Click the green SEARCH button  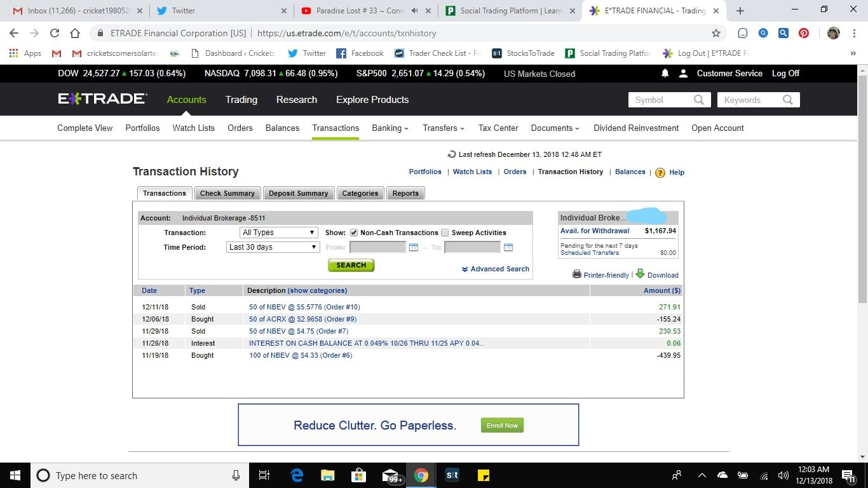(x=351, y=265)
